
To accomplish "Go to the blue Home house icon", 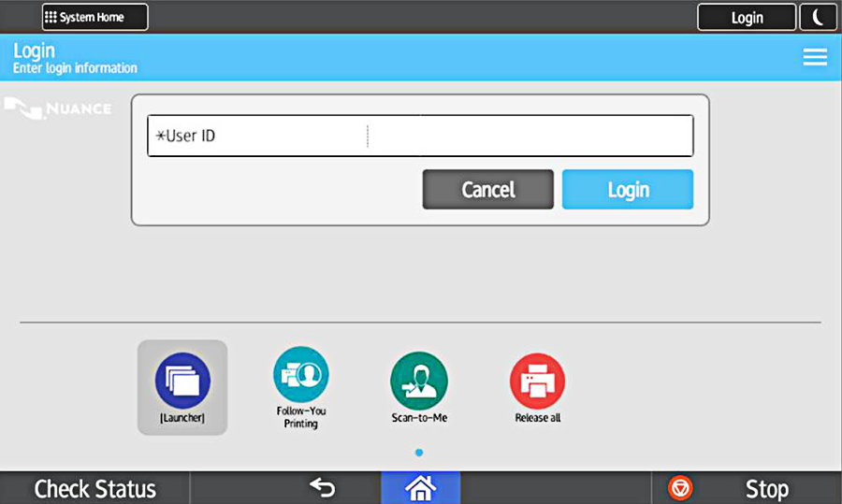I will tap(420, 487).
